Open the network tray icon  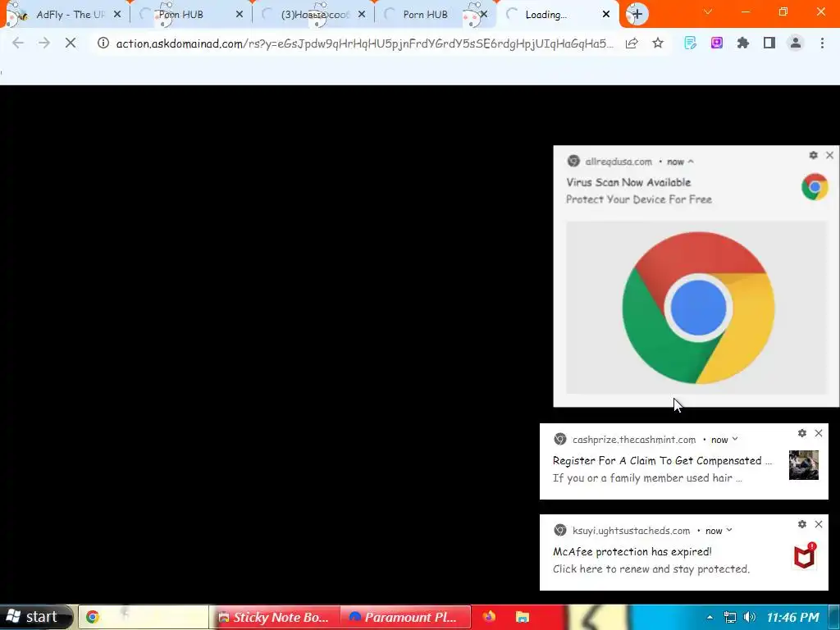(x=729, y=617)
